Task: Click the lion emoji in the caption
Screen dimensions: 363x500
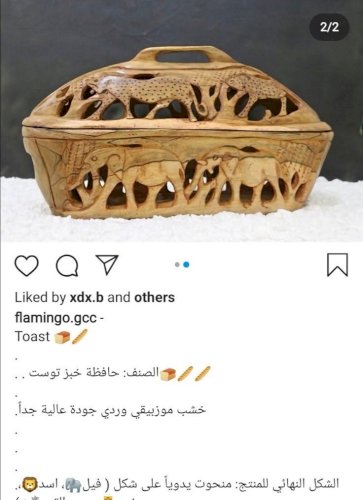Action: pyautogui.click(x=30, y=484)
